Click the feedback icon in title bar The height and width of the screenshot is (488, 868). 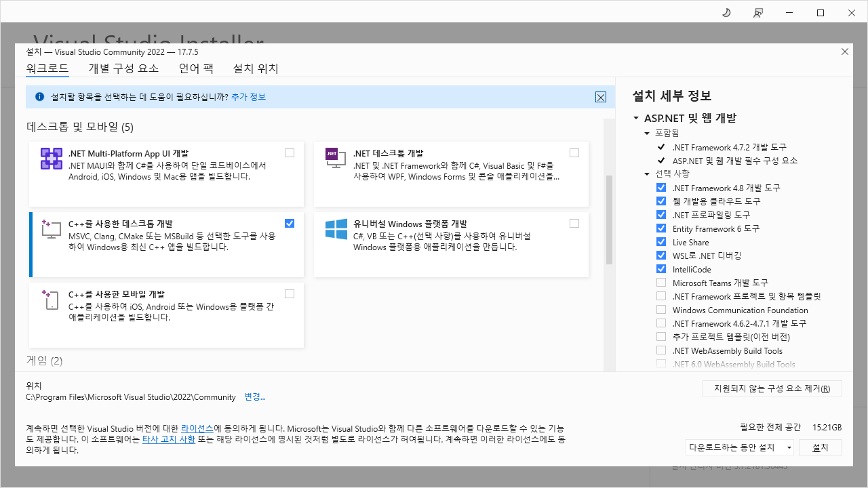[x=758, y=12]
